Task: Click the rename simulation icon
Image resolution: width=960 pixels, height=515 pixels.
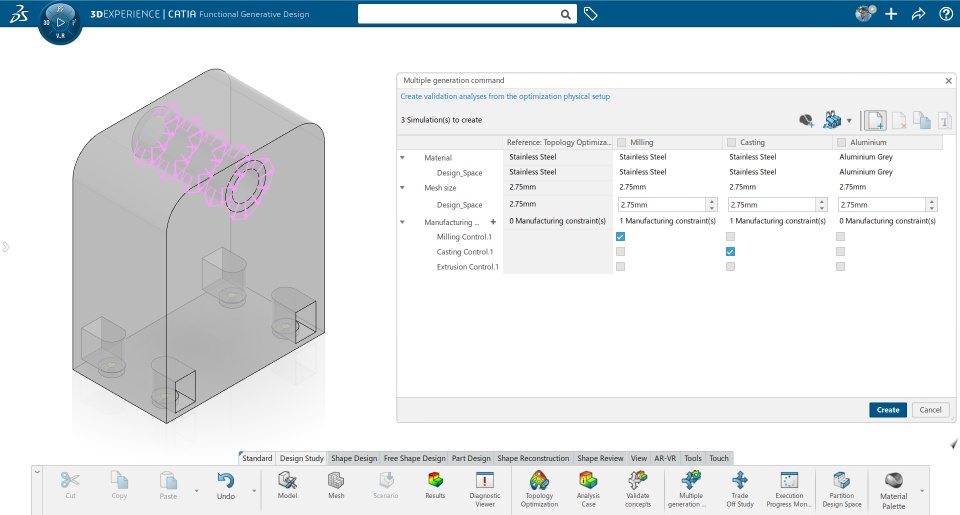Action: (945, 121)
